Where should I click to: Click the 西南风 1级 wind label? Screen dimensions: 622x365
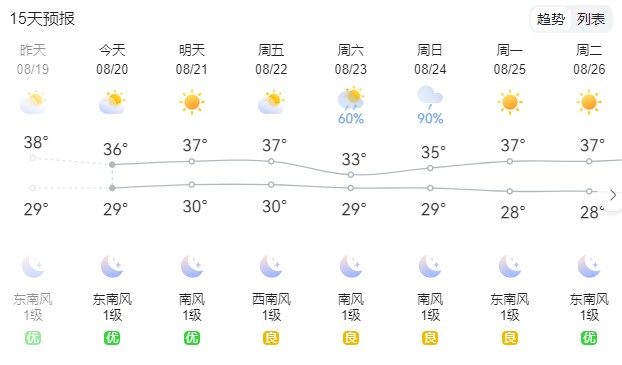pos(271,307)
